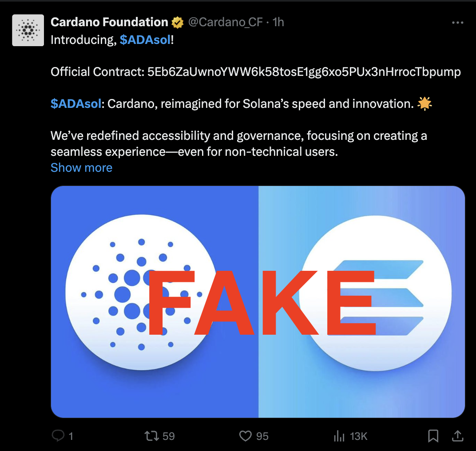
Task: Open the Cardano Foundation profile avatar
Action: pyautogui.click(x=28, y=30)
